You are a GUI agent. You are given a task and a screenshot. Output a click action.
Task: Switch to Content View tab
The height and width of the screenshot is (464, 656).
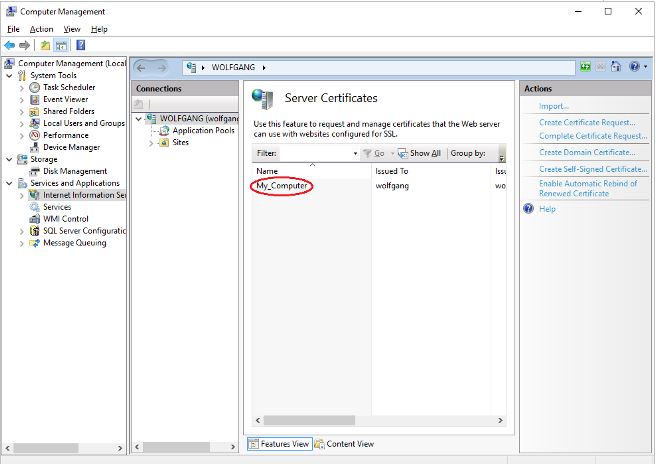344,444
